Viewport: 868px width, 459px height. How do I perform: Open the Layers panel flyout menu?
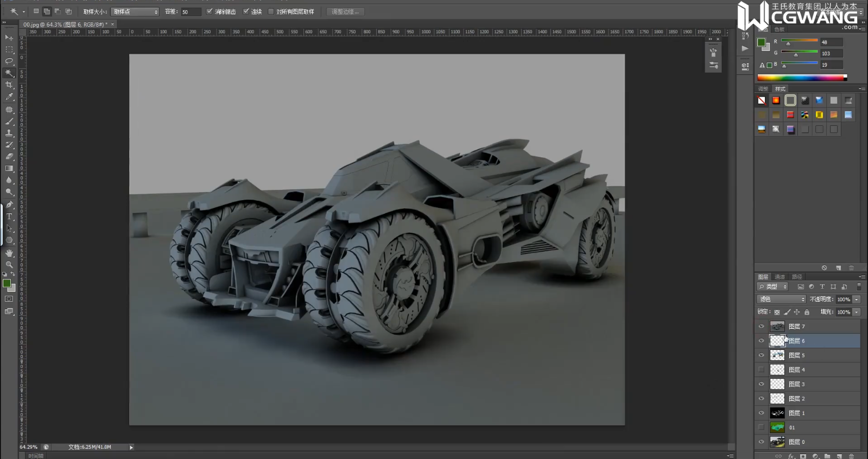[x=862, y=277]
